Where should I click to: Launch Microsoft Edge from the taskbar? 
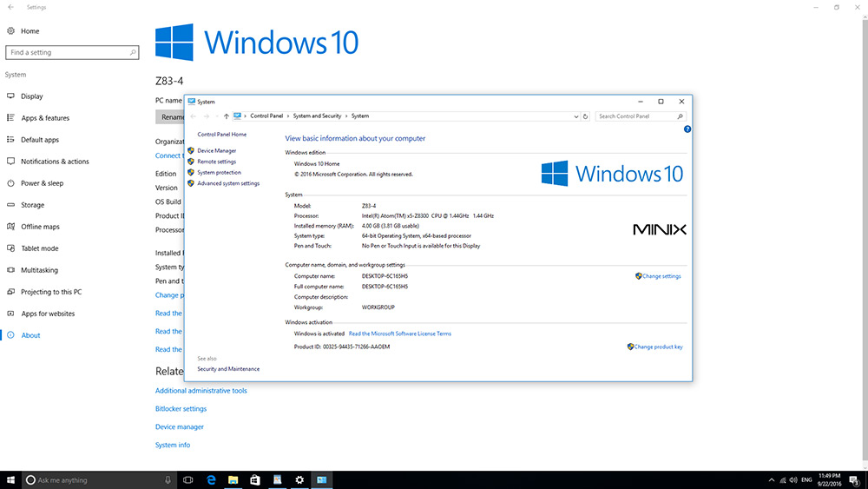tap(210, 479)
